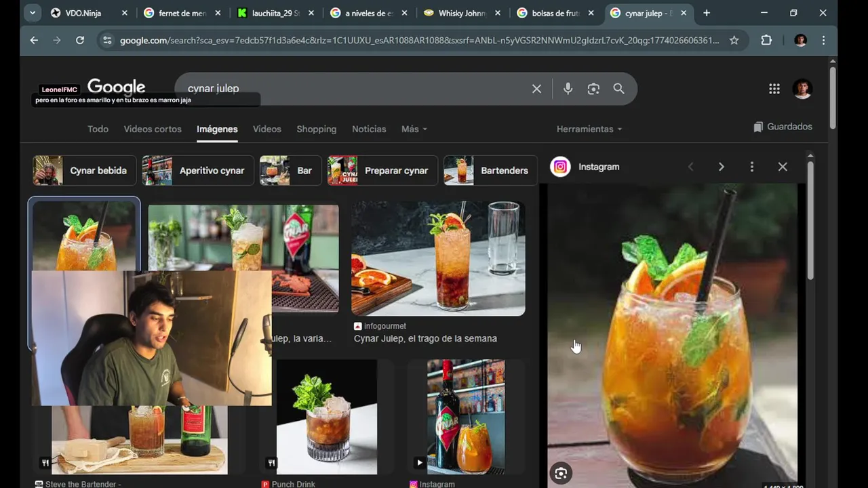Screen dimensions: 868x488
Task: Select the Videos tab
Action: [267, 129]
